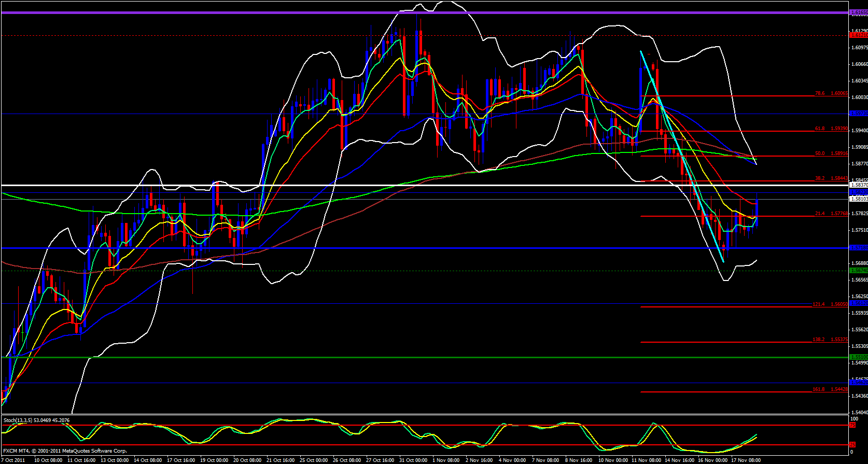Click the stochastic 25 level marker
The image size is (868, 464).
click(x=852, y=445)
